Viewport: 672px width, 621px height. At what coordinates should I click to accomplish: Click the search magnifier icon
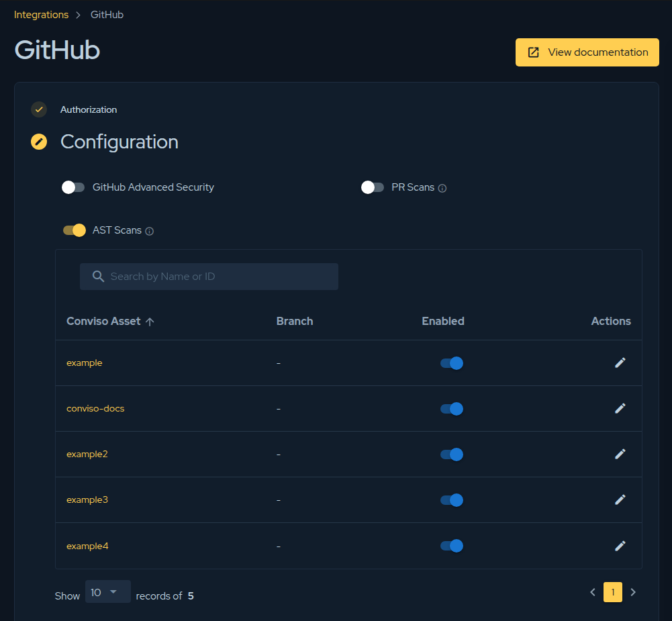pyautogui.click(x=98, y=277)
